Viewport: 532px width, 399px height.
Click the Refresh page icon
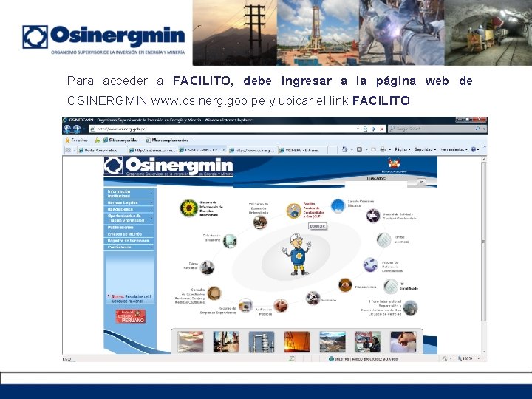pyautogui.click(x=366, y=129)
